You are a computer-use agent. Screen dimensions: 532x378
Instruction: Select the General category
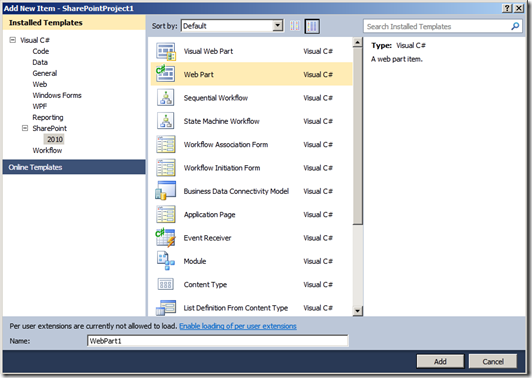45,73
